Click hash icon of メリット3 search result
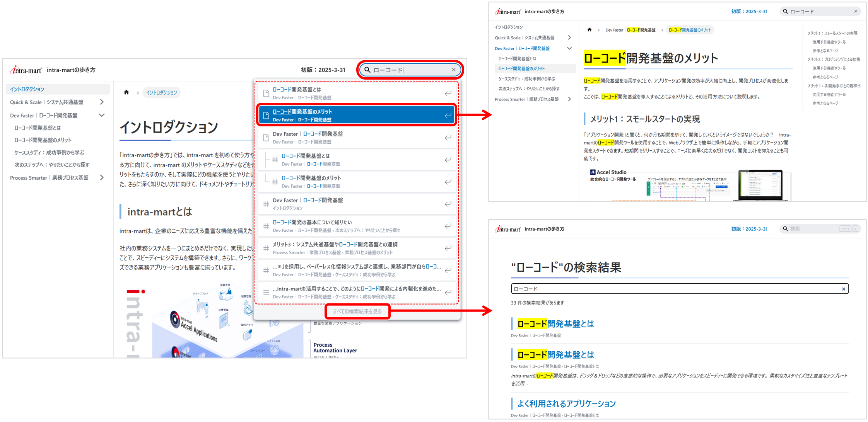The image size is (868, 422). pyautogui.click(x=266, y=248)
